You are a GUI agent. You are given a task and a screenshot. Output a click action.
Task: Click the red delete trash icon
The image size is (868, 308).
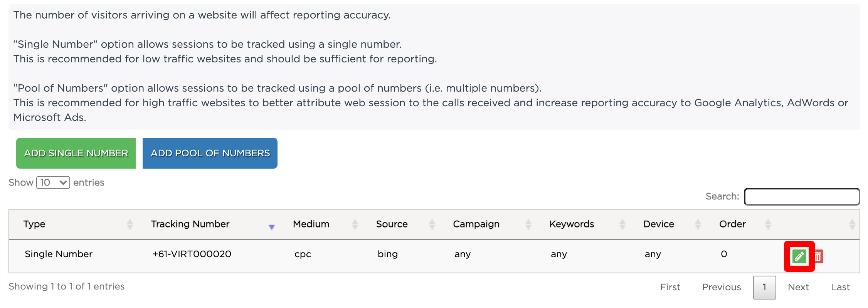[x=818, y=256]
